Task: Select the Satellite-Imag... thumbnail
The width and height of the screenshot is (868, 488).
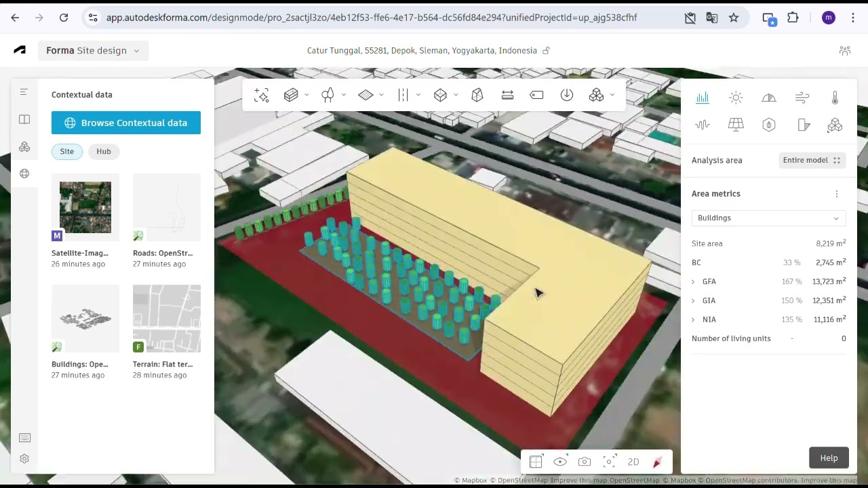Action: pyautogui.click(x=85, y=207)
